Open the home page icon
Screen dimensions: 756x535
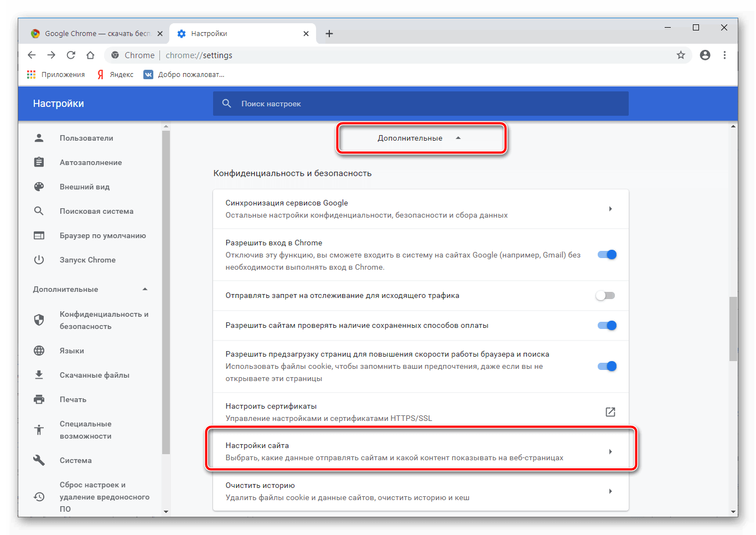90,55
